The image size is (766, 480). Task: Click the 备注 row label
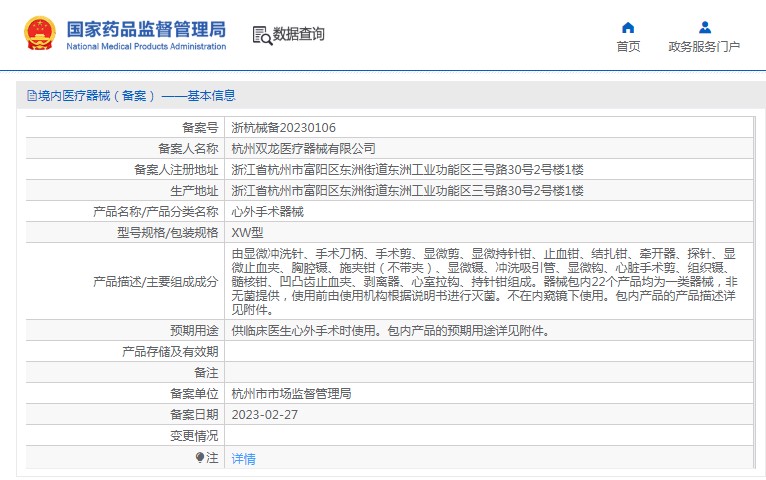coord(206,373)
